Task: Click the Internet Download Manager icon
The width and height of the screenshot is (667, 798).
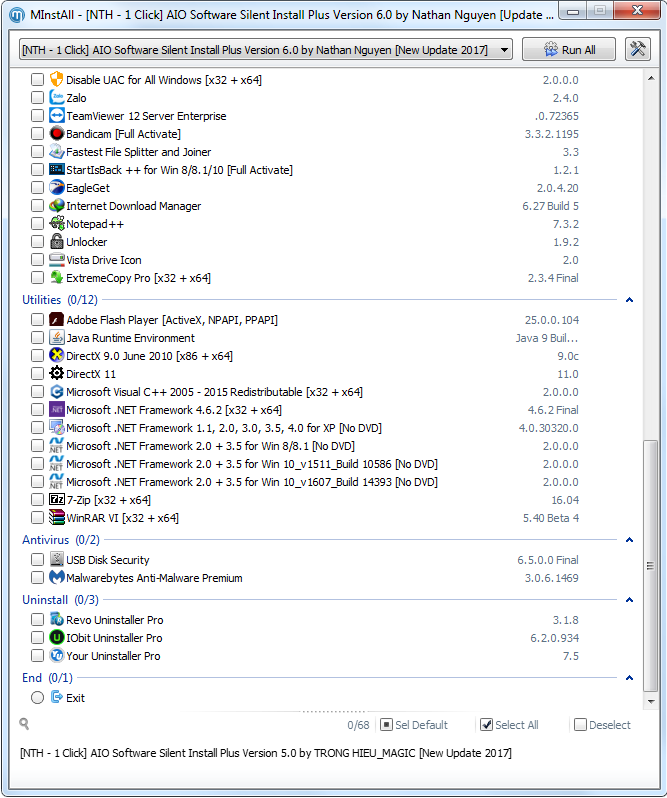Action: (x=56, y=206)
